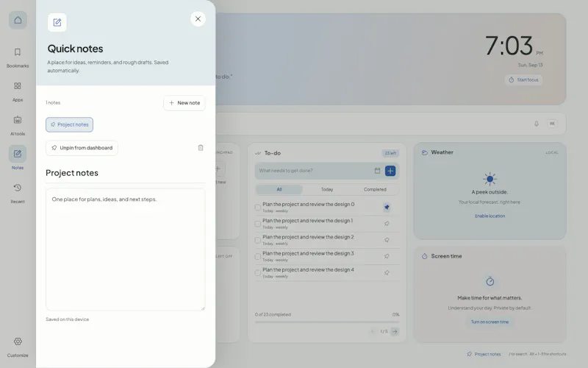
Task: Open the Apps sidebar section
Action: pyautogui.click(x=18, y=91)
